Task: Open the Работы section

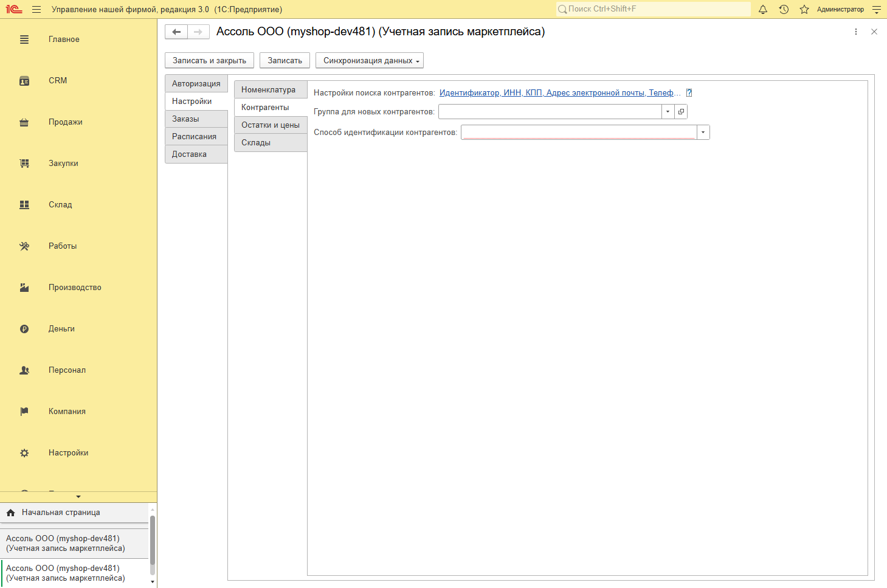Action: [x=63, y=246]
